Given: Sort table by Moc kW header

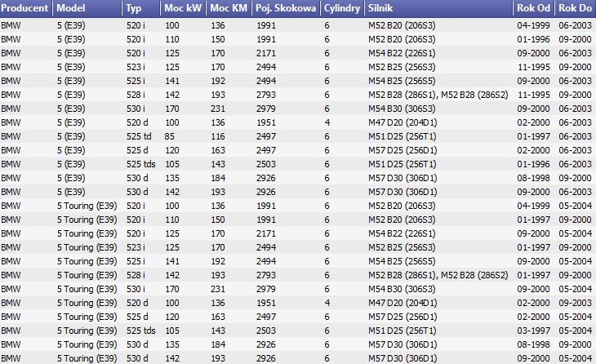Looking at the screenshot, I should (x=183, y=8).
